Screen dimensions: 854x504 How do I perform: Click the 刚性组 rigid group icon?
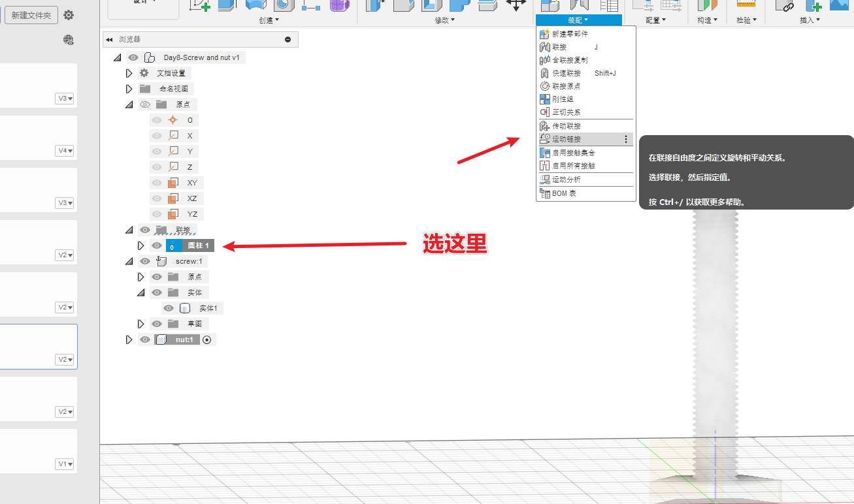pyautogui.click(x=544, y=99)
